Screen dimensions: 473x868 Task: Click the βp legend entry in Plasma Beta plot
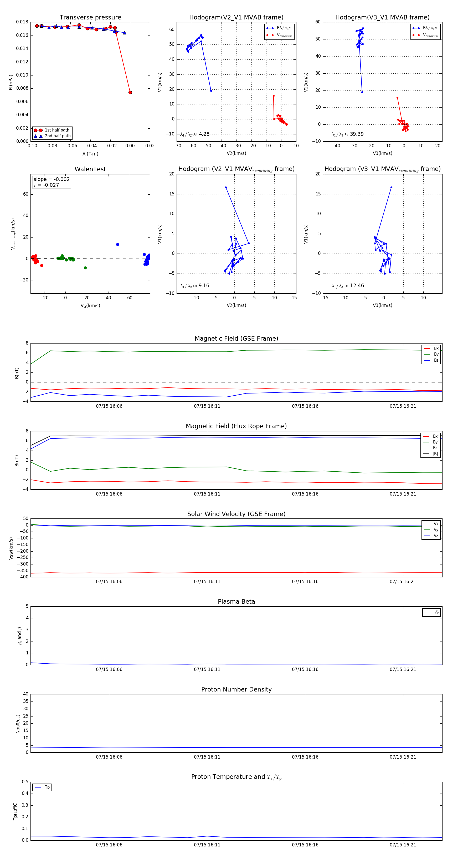[431, 612]
